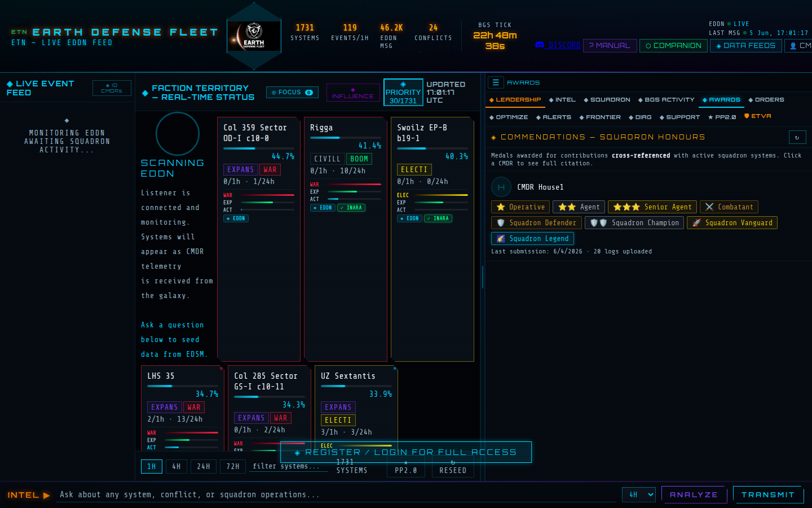Select the Squadron Defender shield medal
Screen dimensions: 812x508
tap(536, 223)
